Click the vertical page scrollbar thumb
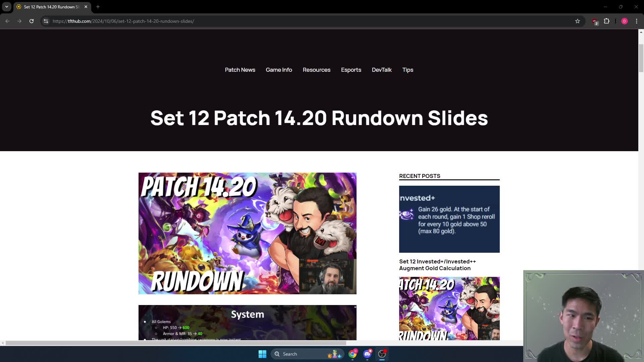This screenshot has height=362, width=644. [641, 58]
